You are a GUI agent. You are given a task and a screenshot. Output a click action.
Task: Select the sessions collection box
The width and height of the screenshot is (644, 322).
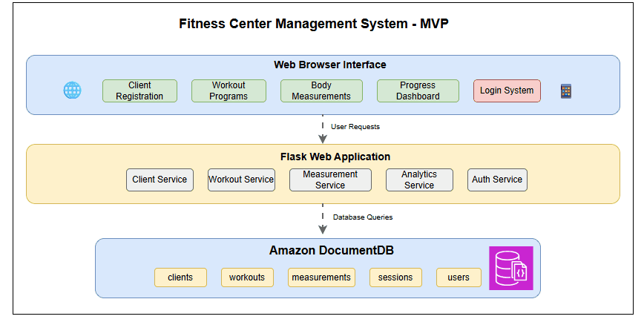pos(395,277)
